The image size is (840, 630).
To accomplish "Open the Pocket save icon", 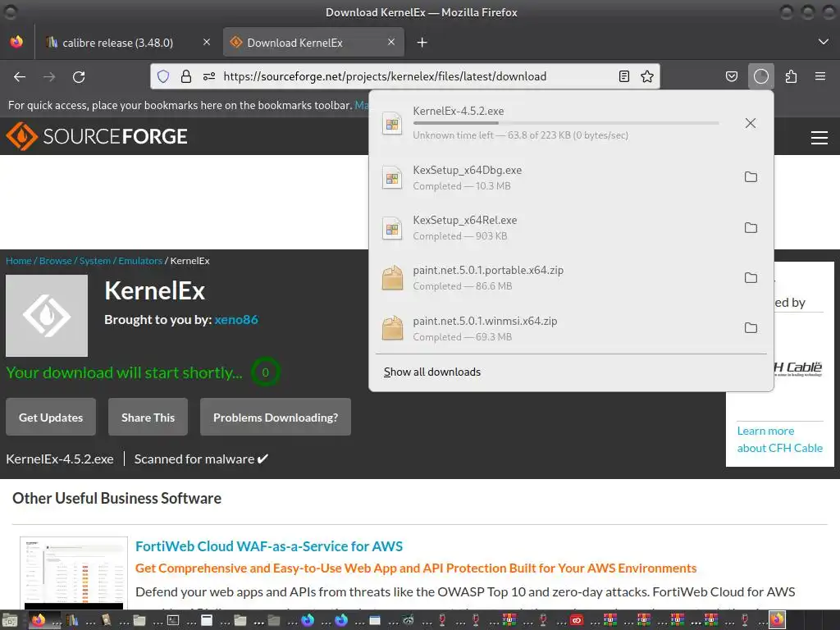I will tap(731, 77).
